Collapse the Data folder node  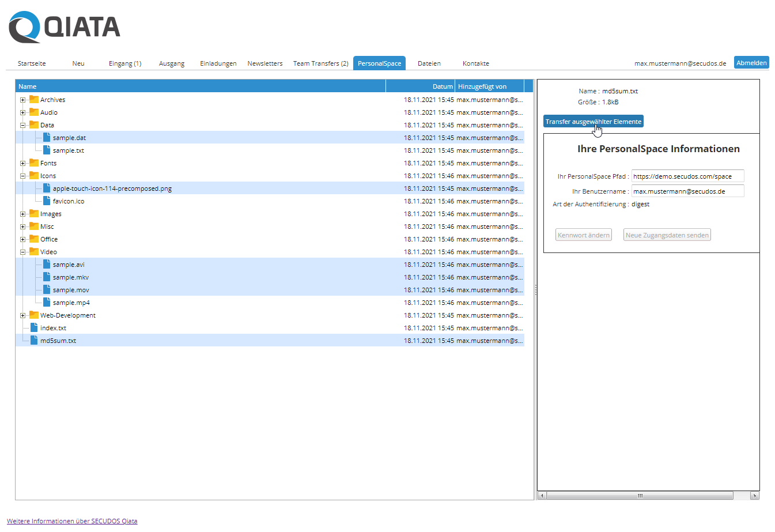point(22,125)
